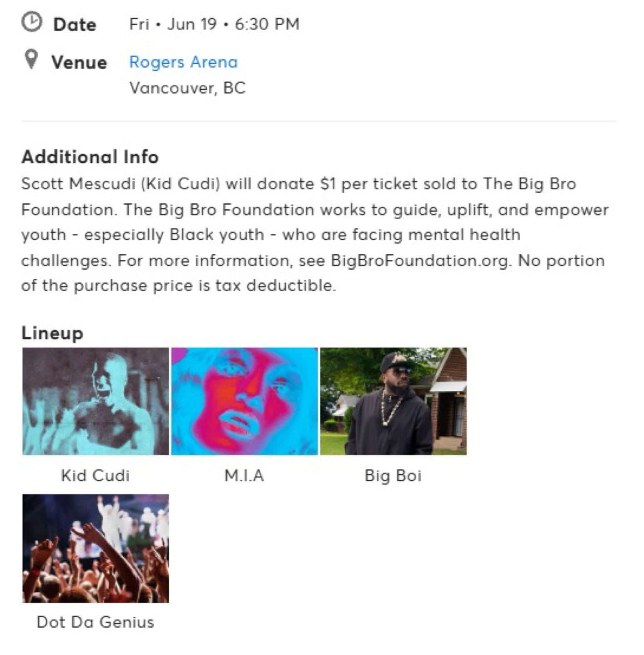The height and width of the screenshot is (655, 644).
Task: Click the bold Date label
Action: [x=75, y=25]
